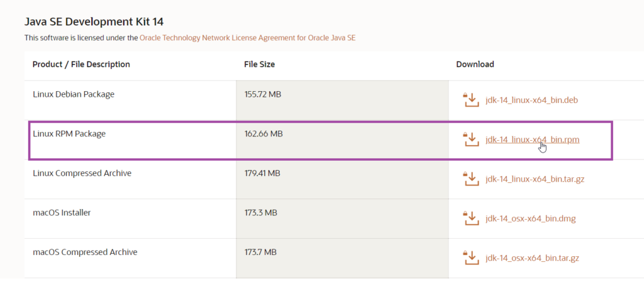This screenshot has width=644, height=294.
Task: Download jdk-14_linux-x64_bin.rpm file link
Action: (532, 140)
